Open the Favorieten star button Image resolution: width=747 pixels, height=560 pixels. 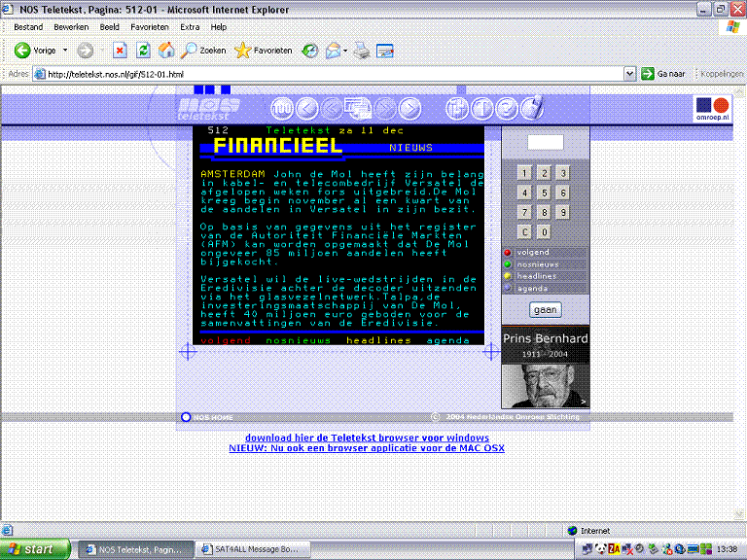pyautogui.click(x=264, y=50)
